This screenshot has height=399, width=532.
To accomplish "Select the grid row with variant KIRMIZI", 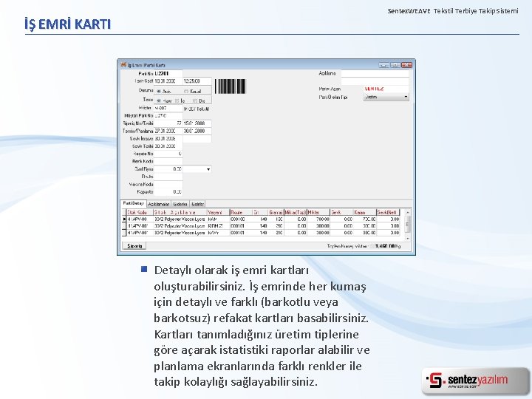I will coord(261,226).
